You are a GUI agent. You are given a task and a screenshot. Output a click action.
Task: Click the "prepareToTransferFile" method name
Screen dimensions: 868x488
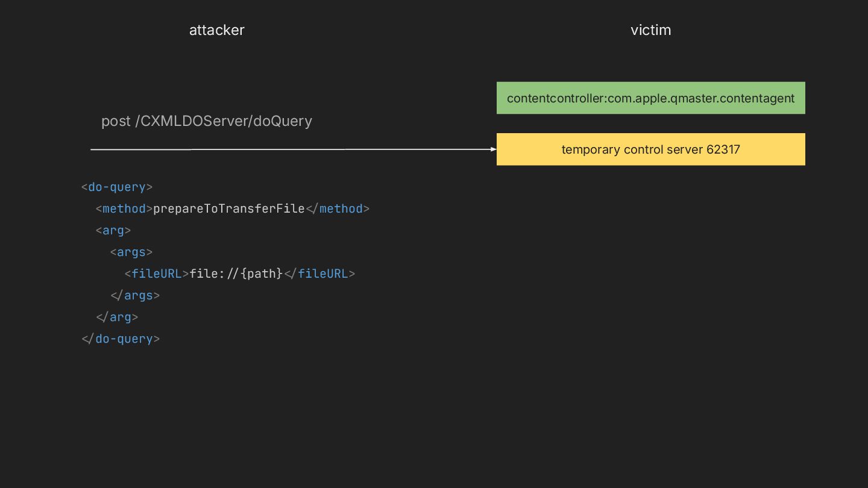point(229,208)
